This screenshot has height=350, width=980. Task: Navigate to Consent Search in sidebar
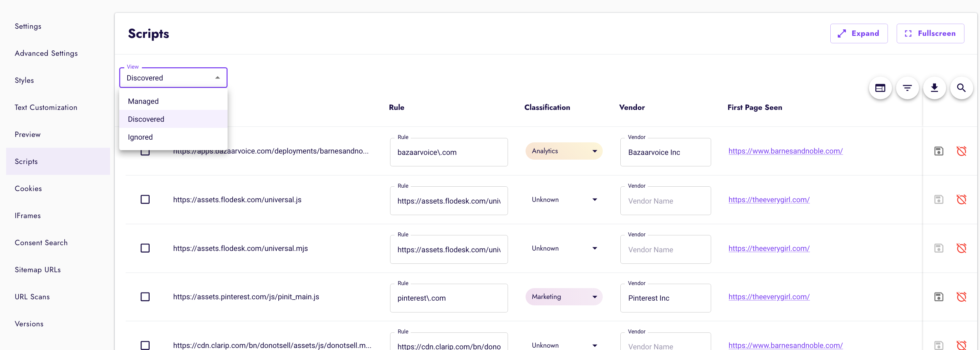41,242
